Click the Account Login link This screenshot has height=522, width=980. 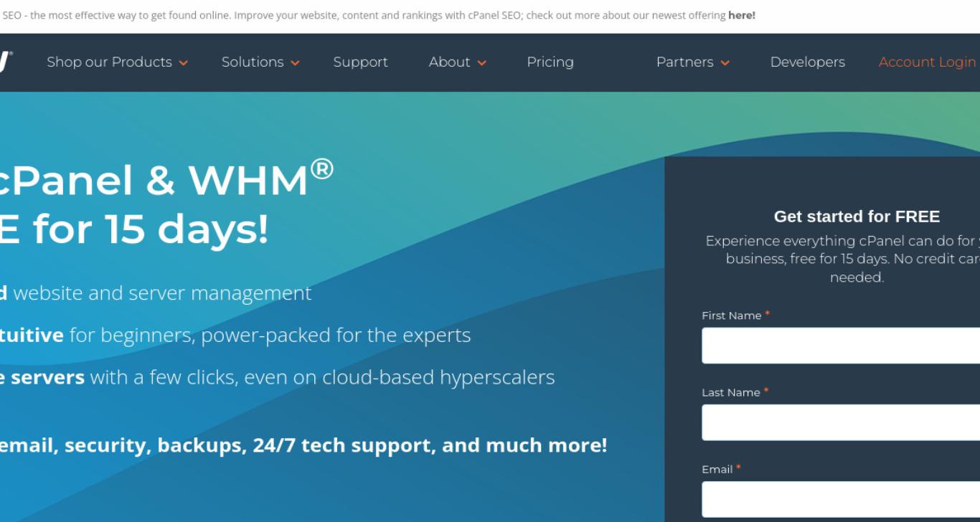point(927,62)
